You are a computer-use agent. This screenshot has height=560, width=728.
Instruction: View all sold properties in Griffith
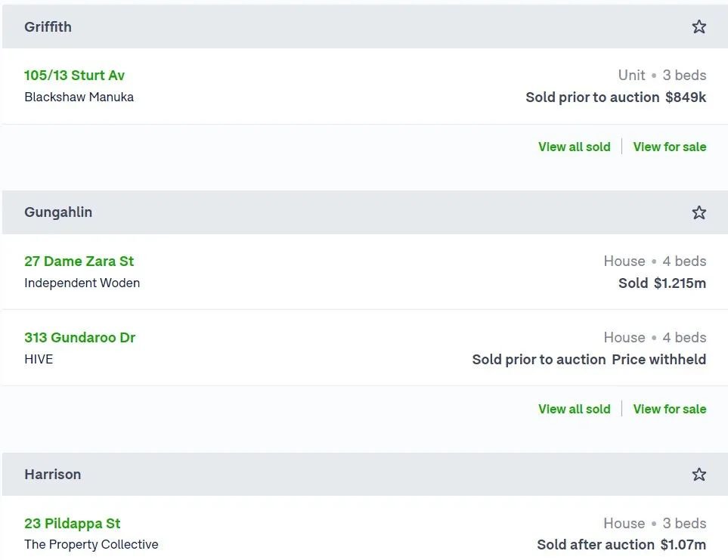click(x=575, y=147)
